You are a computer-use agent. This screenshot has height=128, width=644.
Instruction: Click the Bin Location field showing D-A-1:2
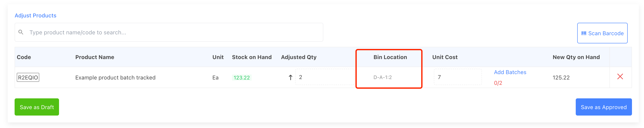[x=383, y=77]
